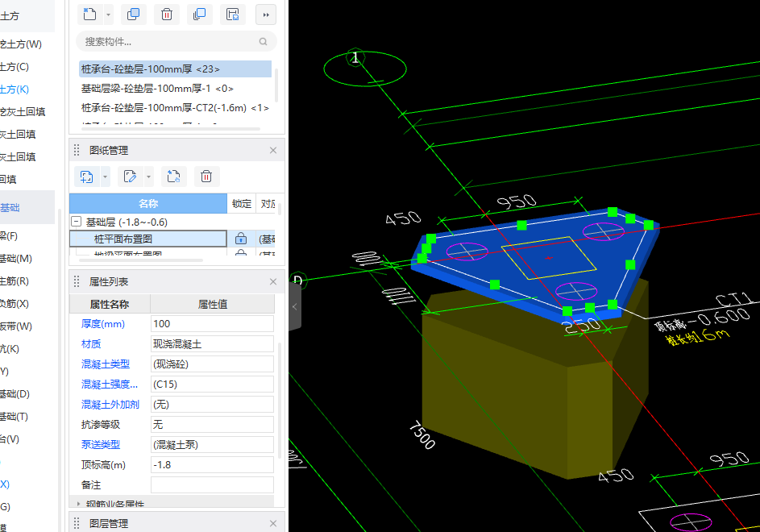Click the 泵送类型 property name link
This screenshot has width=760, height=532.
click(100, 445)
